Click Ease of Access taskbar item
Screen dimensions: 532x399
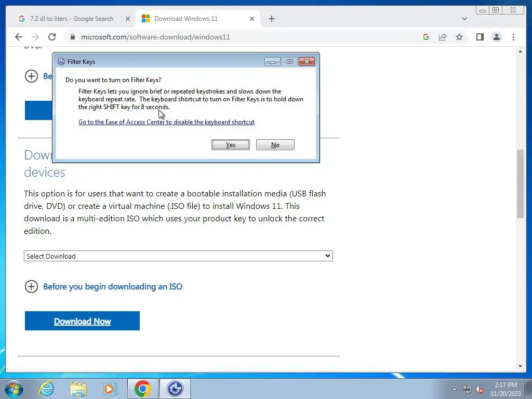click(x=175, y=389)
